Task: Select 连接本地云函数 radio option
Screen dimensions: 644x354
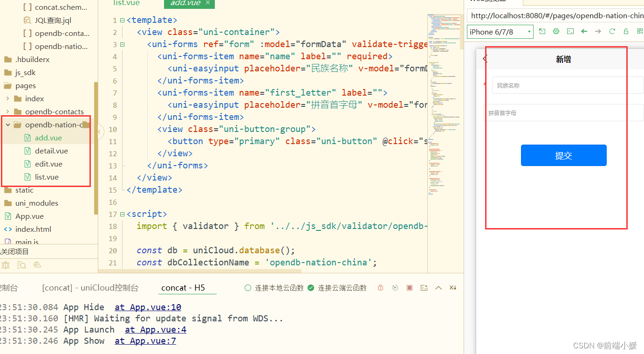Action: (x=274, y=288)
